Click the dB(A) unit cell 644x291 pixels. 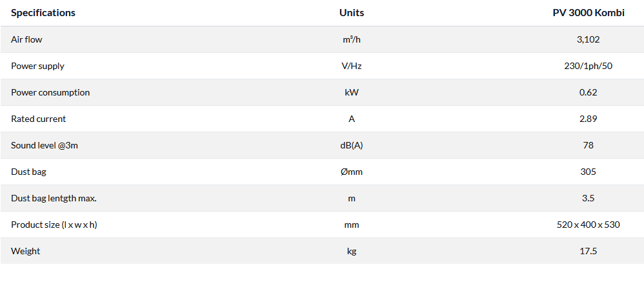click(x=352, y=145)
